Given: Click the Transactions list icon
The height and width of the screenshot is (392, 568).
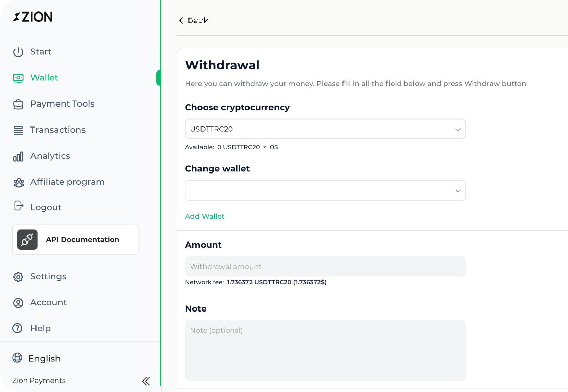Looking at the screenshot, I should (18, 130).
